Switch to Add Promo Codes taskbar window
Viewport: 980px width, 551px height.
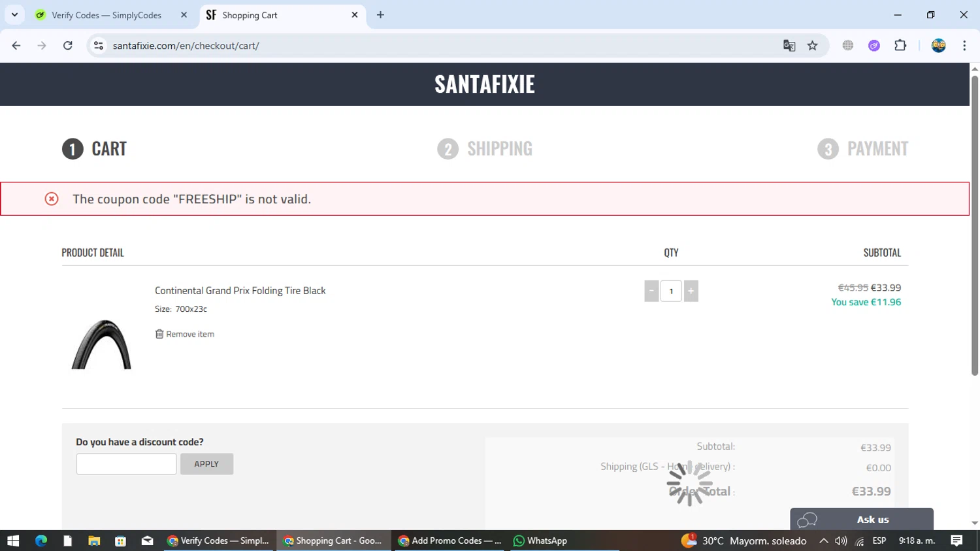pyautogui.click(x=449, y=541)
